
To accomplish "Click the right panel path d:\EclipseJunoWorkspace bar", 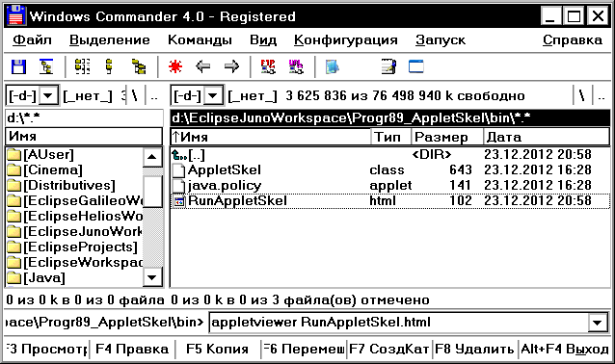I will tap(389, 118).
